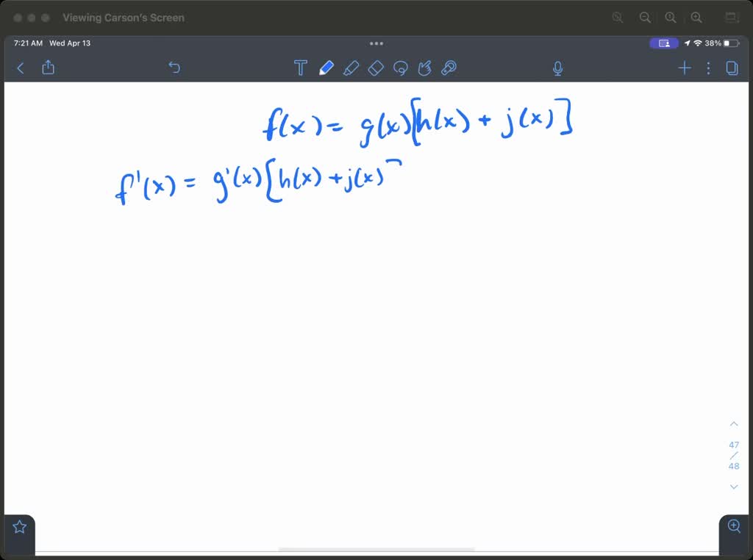The image size is (753, 560).
Task: Navigate back with the left chevron
Action: pyautogui.click(x=20, y=68)
